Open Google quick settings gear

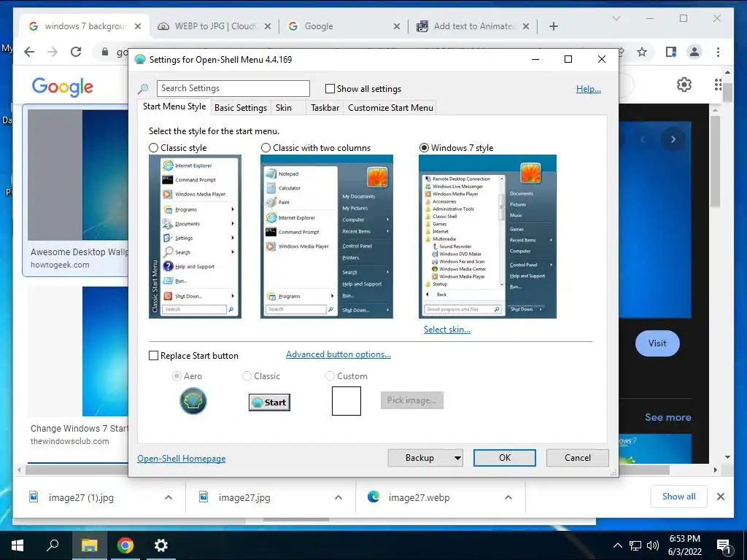[x=684, y=85]
